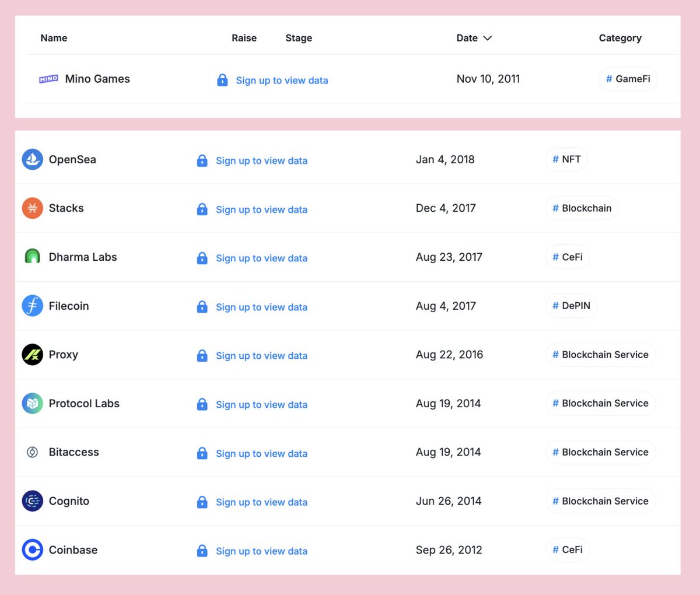Click the dark blue Cognito logo
The width and height of the screenshot is (700, 595).
(x=32, y=501)
